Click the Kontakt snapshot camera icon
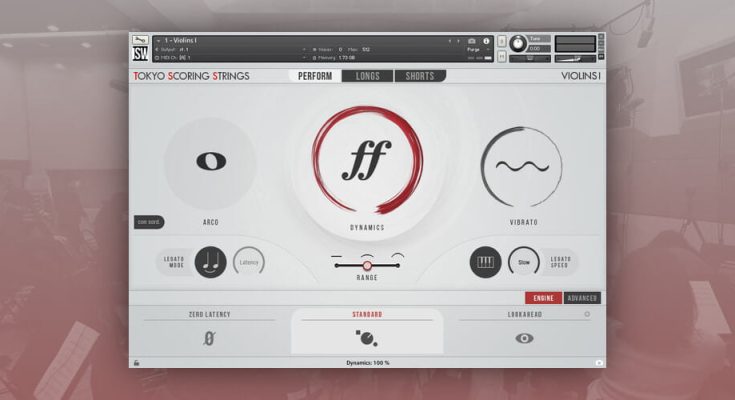The height and width of the screenshot is (400, 735). tap(472, 41)
